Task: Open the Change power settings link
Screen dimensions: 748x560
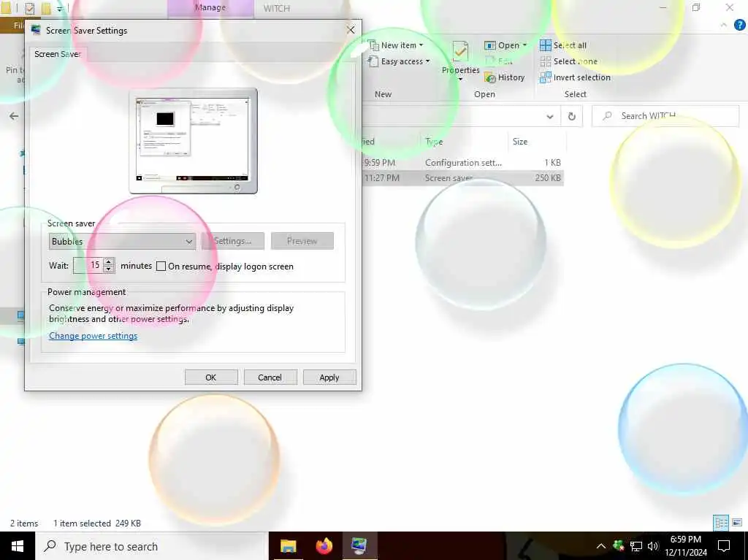Action: tap(93, 336)
